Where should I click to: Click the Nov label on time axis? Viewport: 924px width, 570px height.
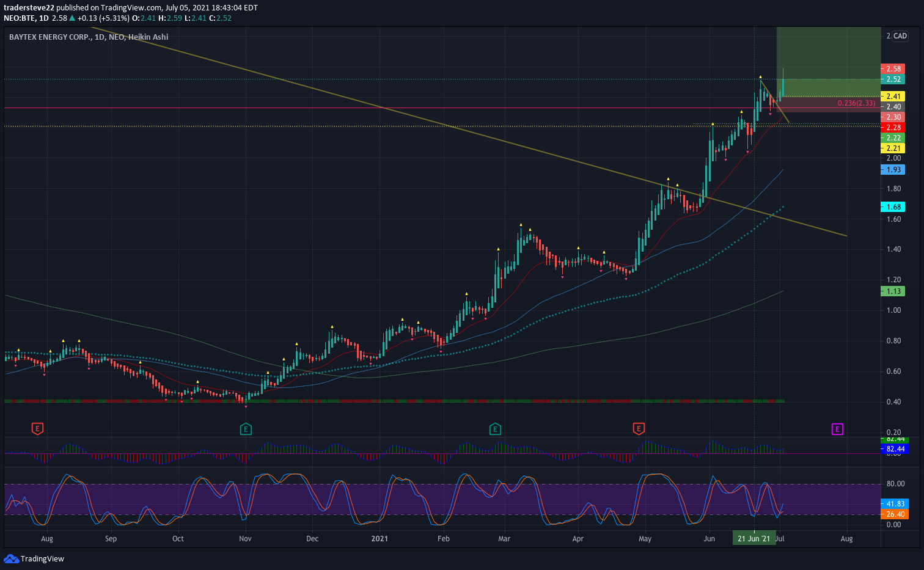(x=245, y=539)
